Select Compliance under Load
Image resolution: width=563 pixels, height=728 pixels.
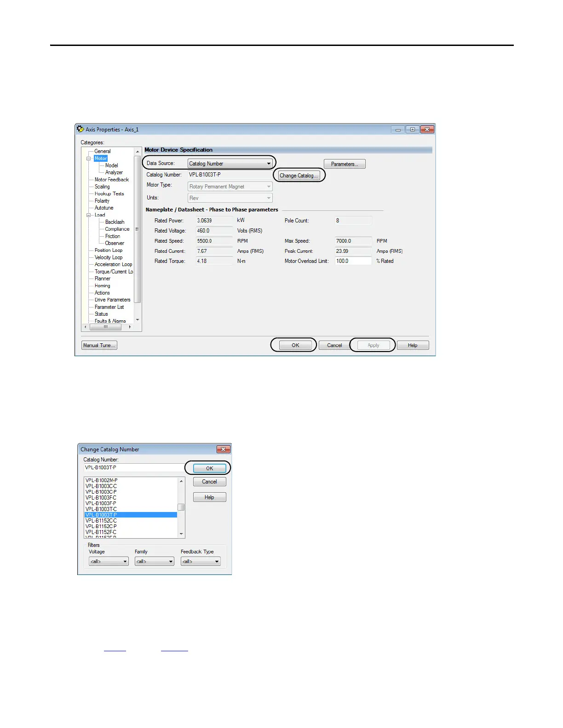[x=117, y=229]
